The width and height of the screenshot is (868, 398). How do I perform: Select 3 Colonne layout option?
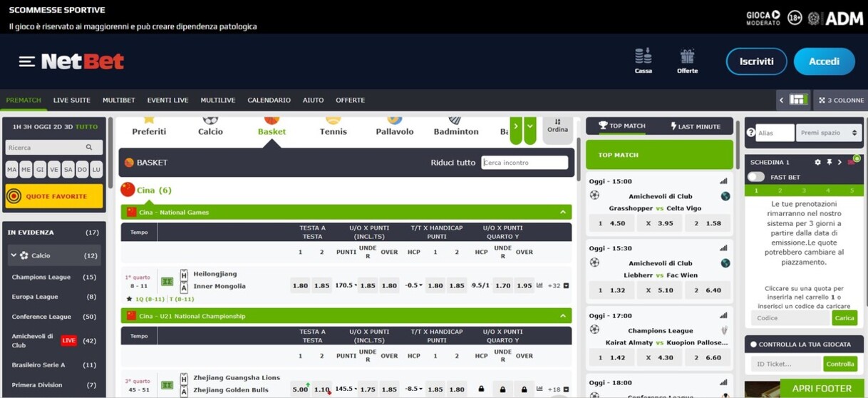pyautogui.click(x=841, y=100)
